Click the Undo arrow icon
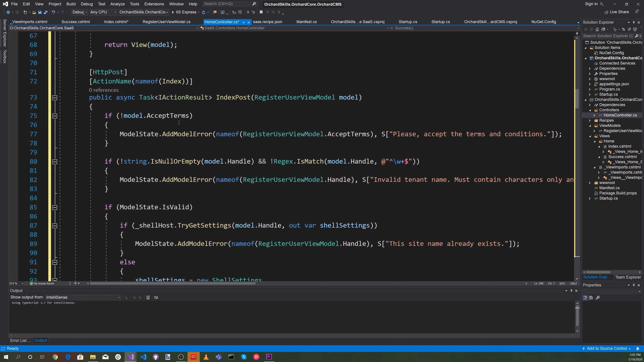This screenshot has height=362, width=644. (53, 12)
